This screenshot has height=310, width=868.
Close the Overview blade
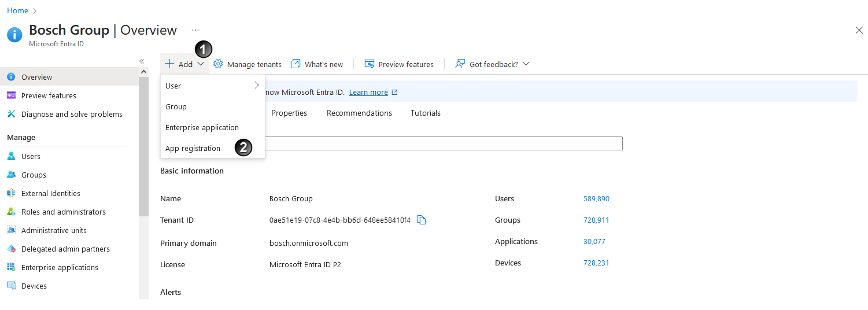(x=859, y=30)
